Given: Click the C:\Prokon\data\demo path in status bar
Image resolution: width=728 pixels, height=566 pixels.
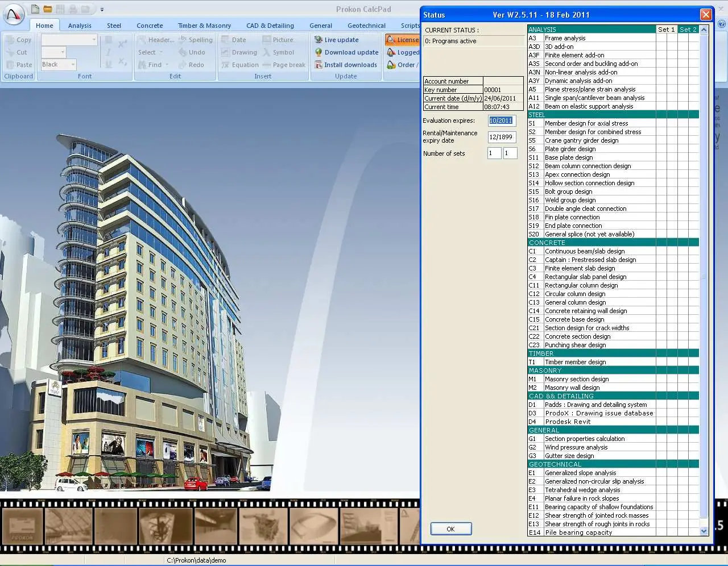Looking at the screenshot, I should 196,560.
